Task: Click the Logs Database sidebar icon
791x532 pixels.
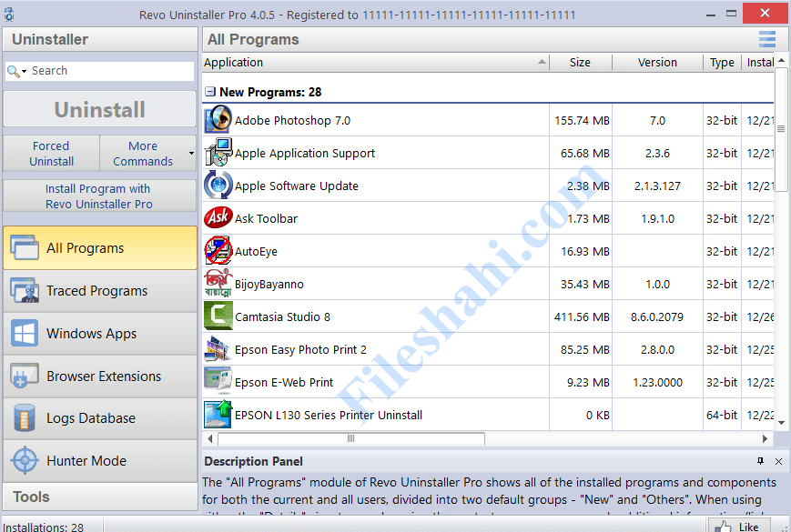Action: coord(25,417)
